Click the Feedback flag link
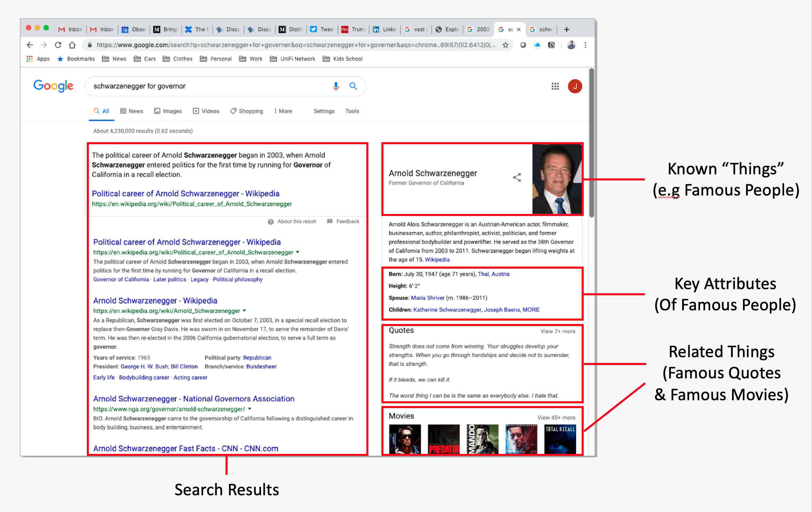The height and width of the screenshot is (512, 812). pos(343,221)
